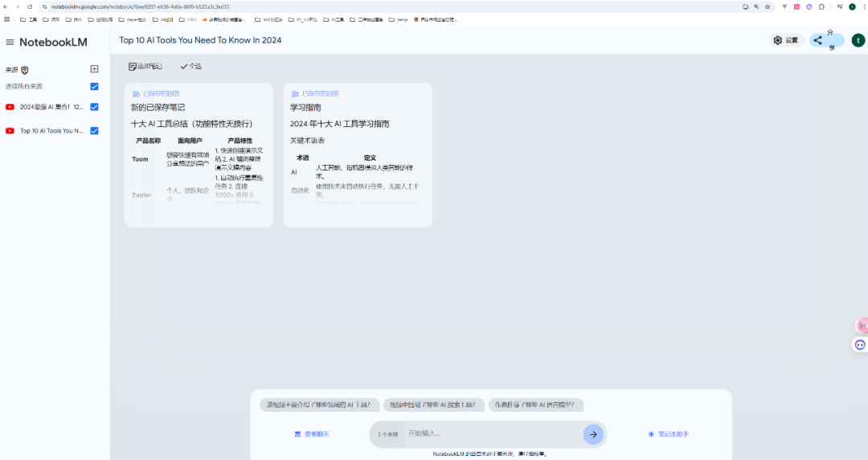Click the pink extension icon in browser toolbar
The height and width of the screenshot is (460, 868).
click(796, 6)
